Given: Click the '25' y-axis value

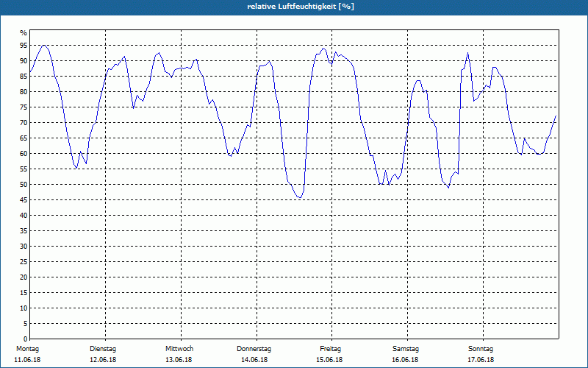Looking at the screenshot, I should [24, 262].
